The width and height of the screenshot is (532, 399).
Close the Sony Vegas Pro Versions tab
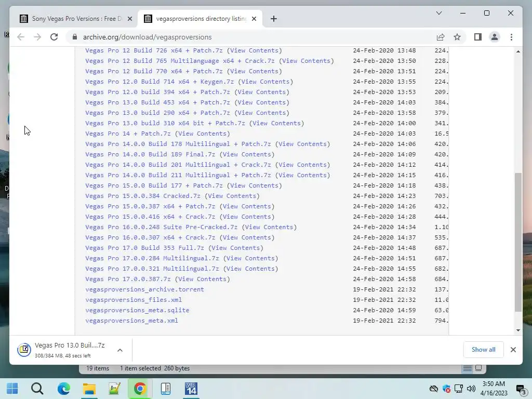pos(129,19)
